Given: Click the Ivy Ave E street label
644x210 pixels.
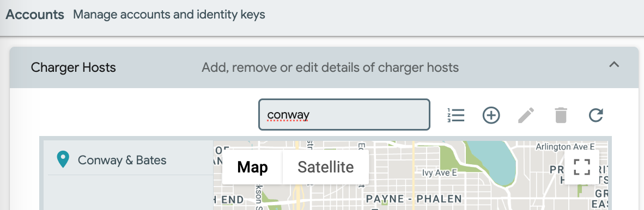Looking at the screenshot, I should coord(440,174).
